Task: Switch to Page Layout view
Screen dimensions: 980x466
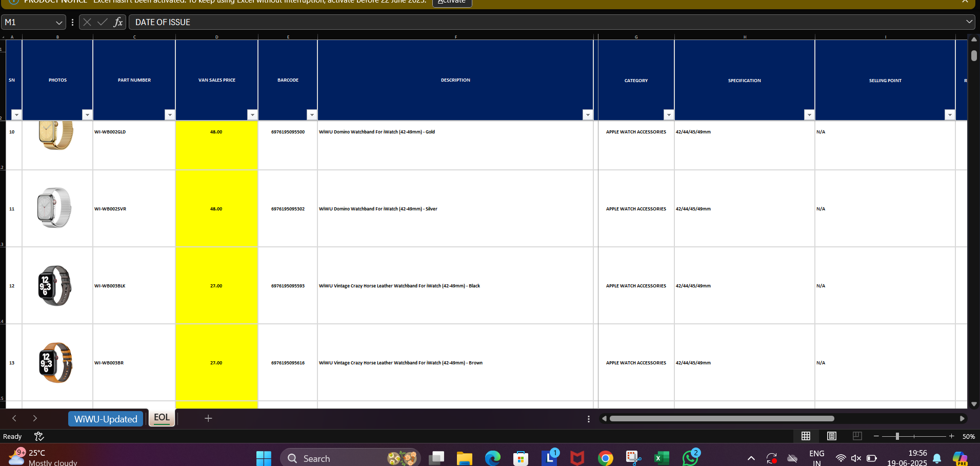Action: 831,436
